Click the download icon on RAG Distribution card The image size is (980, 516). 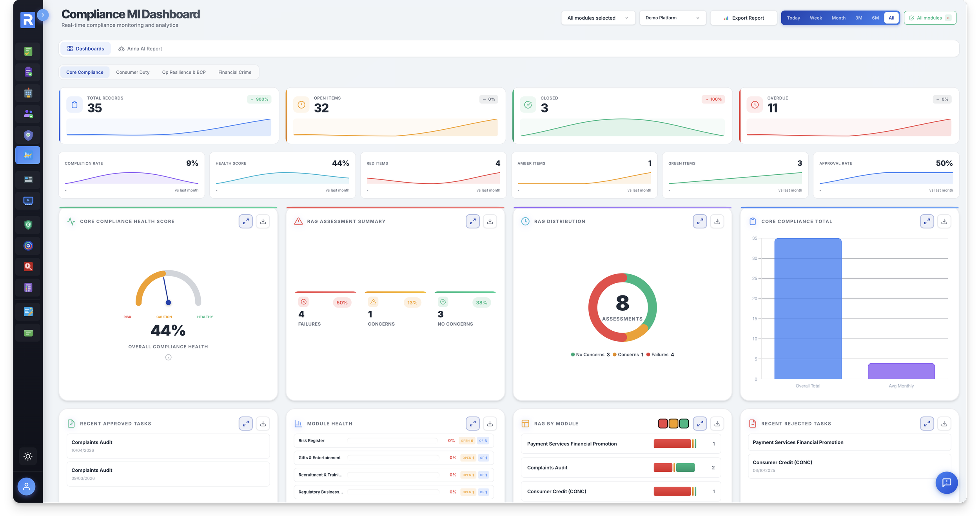point(717,221)
